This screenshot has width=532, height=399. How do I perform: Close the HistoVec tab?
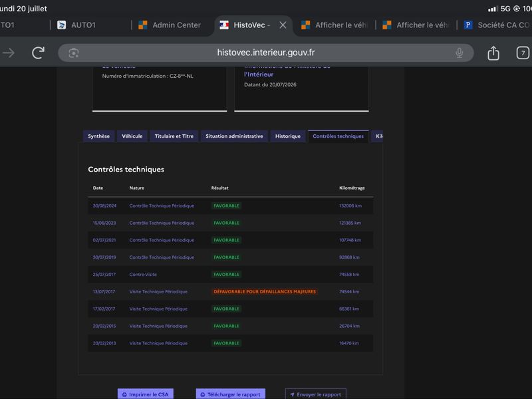click(x=283, y=25)
